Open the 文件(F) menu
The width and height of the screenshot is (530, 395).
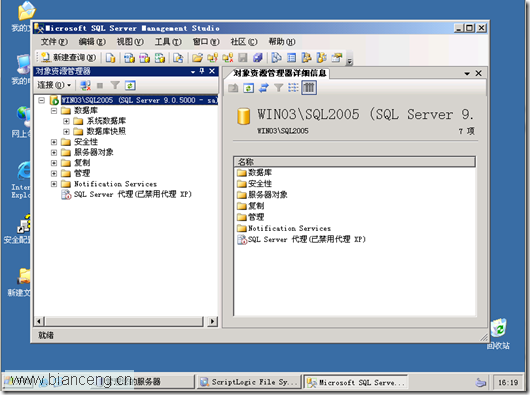54,42
